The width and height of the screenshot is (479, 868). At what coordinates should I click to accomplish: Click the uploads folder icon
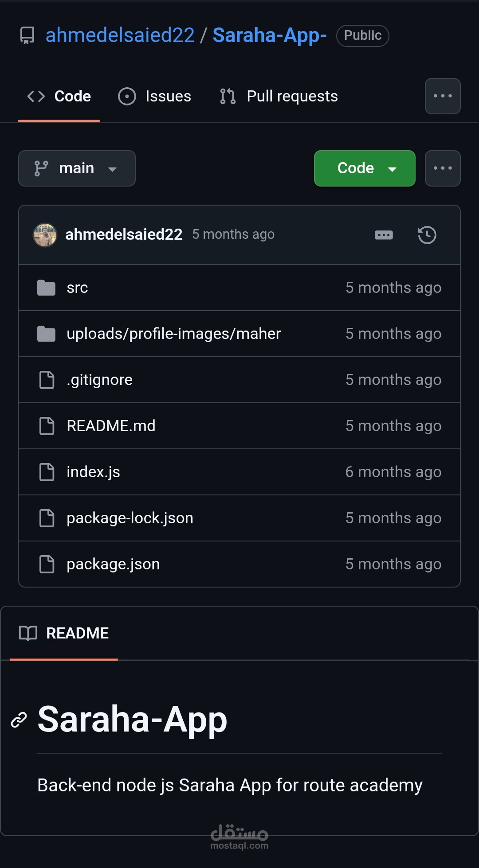46,334
